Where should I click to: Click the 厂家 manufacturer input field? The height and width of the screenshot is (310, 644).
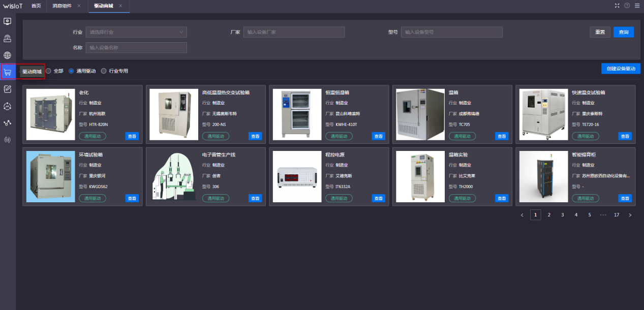coord(294,32)
